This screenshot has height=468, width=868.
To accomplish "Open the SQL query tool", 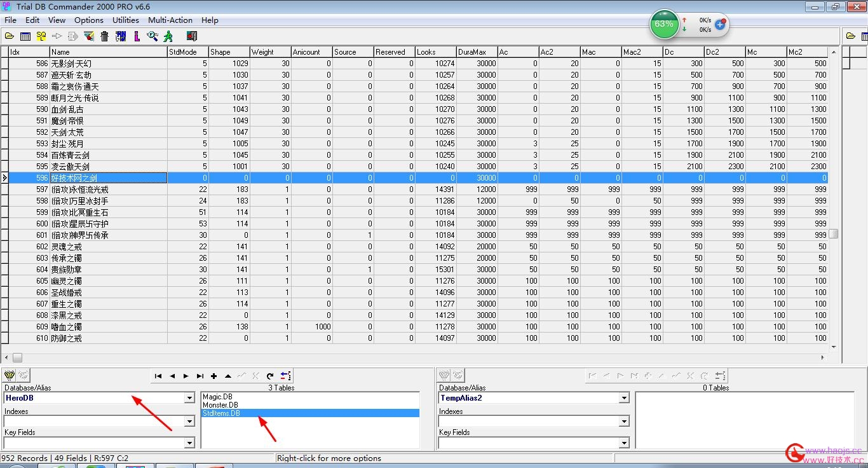I will tap(41, 36).
